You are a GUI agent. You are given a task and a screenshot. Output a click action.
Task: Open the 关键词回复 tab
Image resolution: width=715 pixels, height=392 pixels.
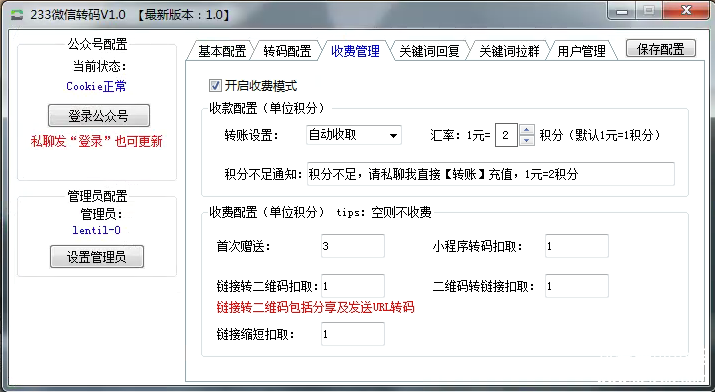(x=429, y=51)
